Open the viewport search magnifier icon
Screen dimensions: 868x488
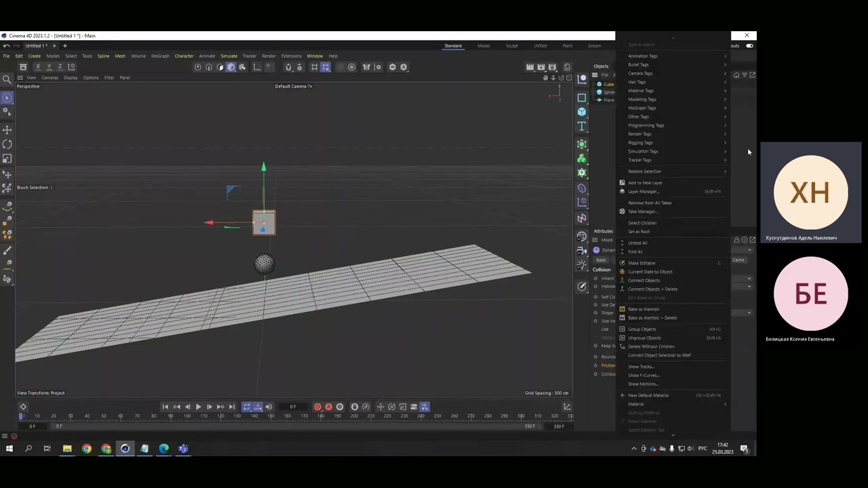[x=7, y=79]
